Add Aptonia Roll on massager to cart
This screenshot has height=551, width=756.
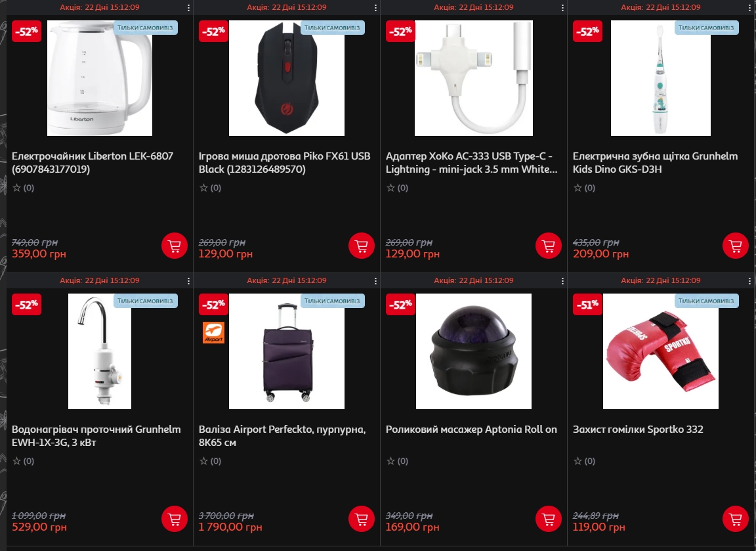(x=548, y=519)
